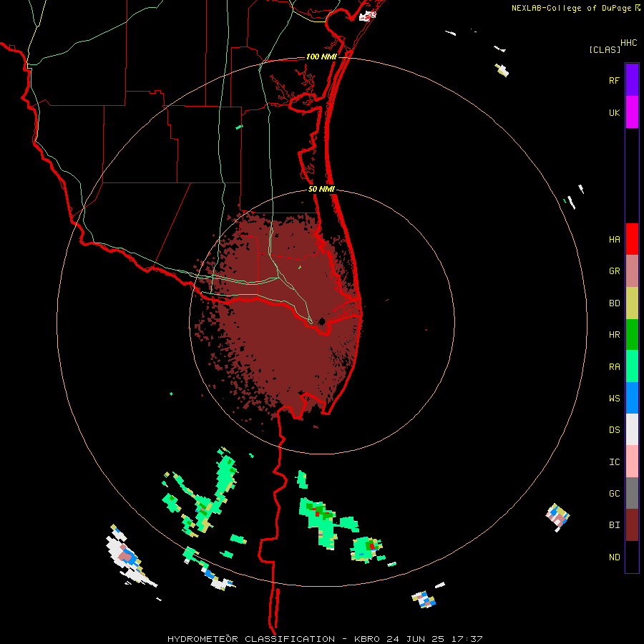The height and width of the screenshot is (644, 644).
Task: Click the DS white legend swatch
Action: click(x=632, y=429)
